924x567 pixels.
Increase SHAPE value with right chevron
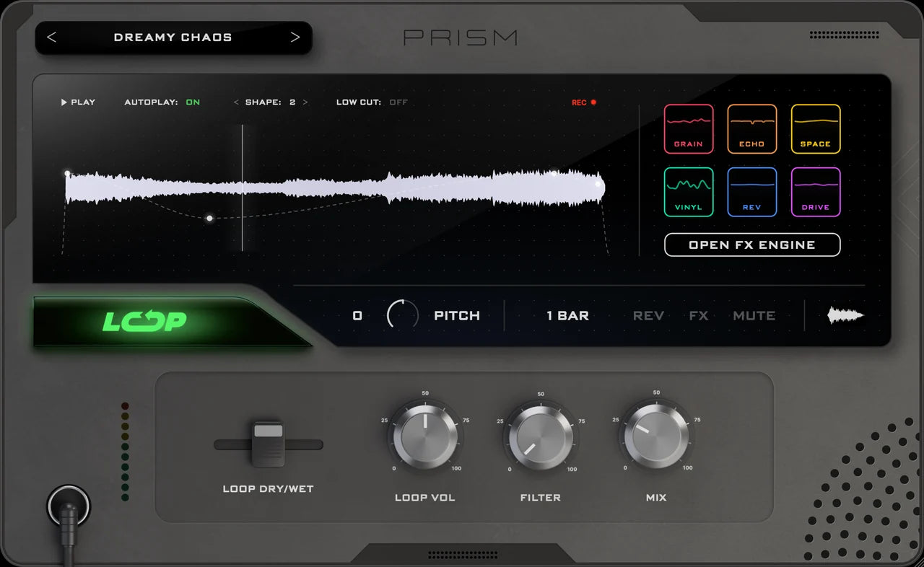click(x=305, y=102)
